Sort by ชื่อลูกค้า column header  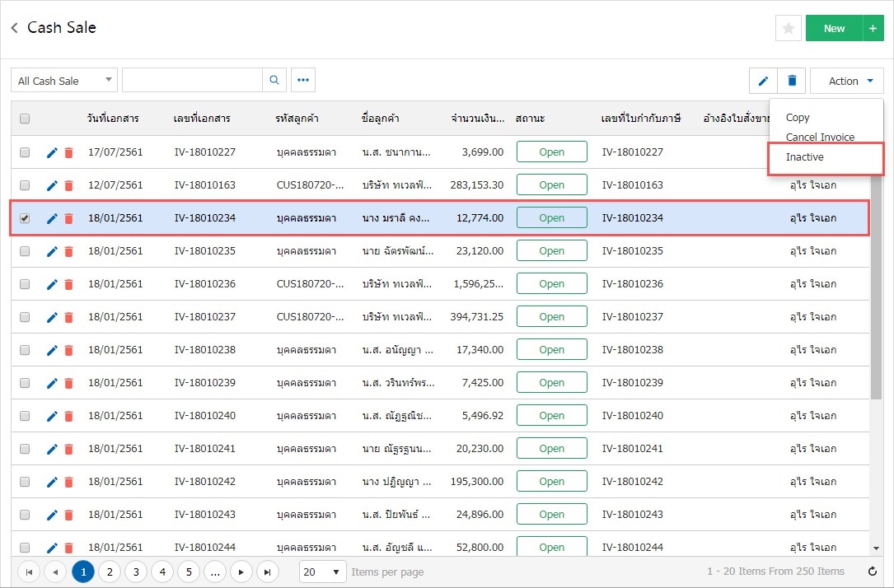click(381, 119)
